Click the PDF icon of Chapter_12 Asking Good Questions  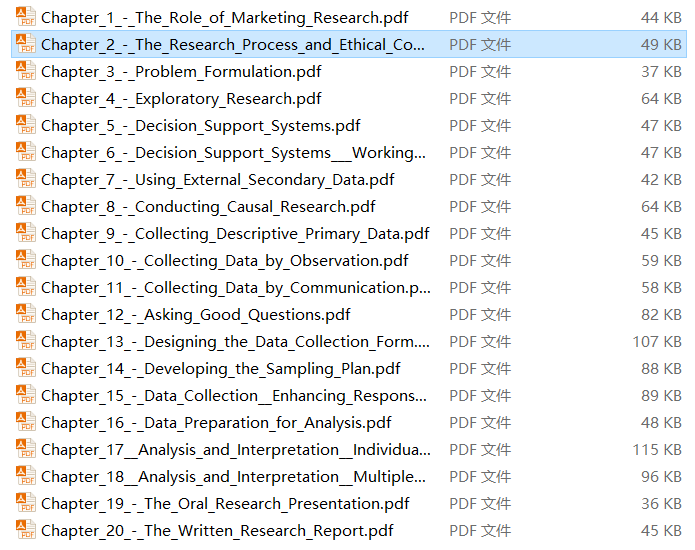coord(26,314)
